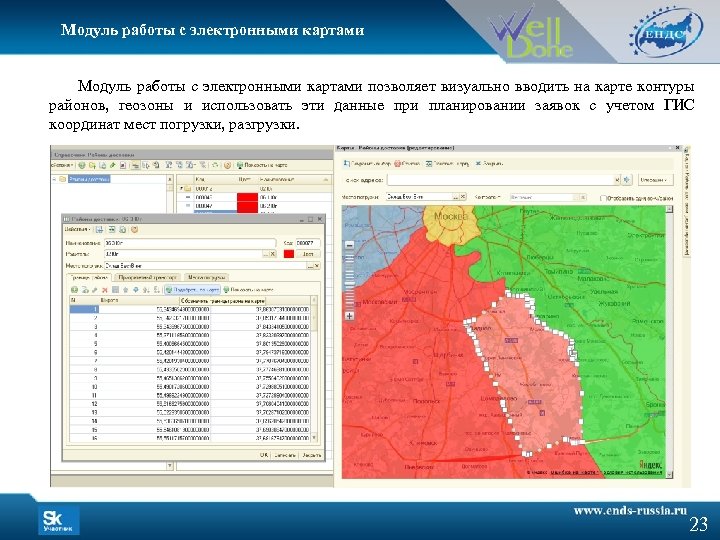Click the green pencil edit icon in the districts list toolbar
This screenshot has height=540, width=720.
pos(112,165)
